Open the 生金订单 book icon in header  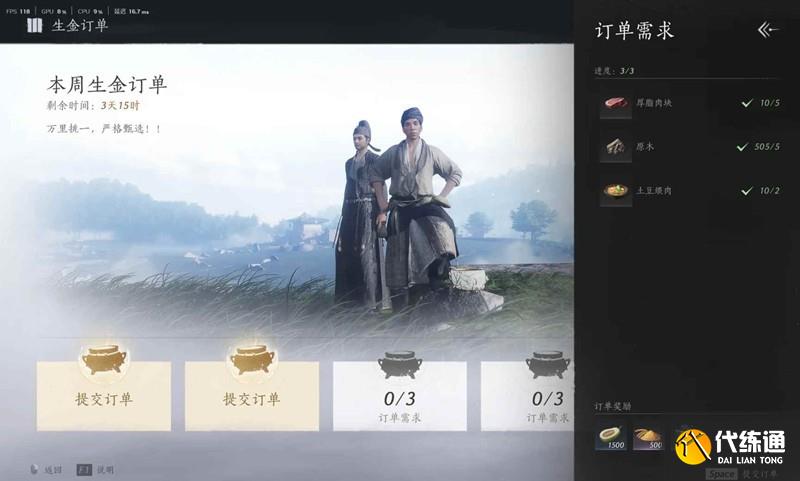pos(34,25)
